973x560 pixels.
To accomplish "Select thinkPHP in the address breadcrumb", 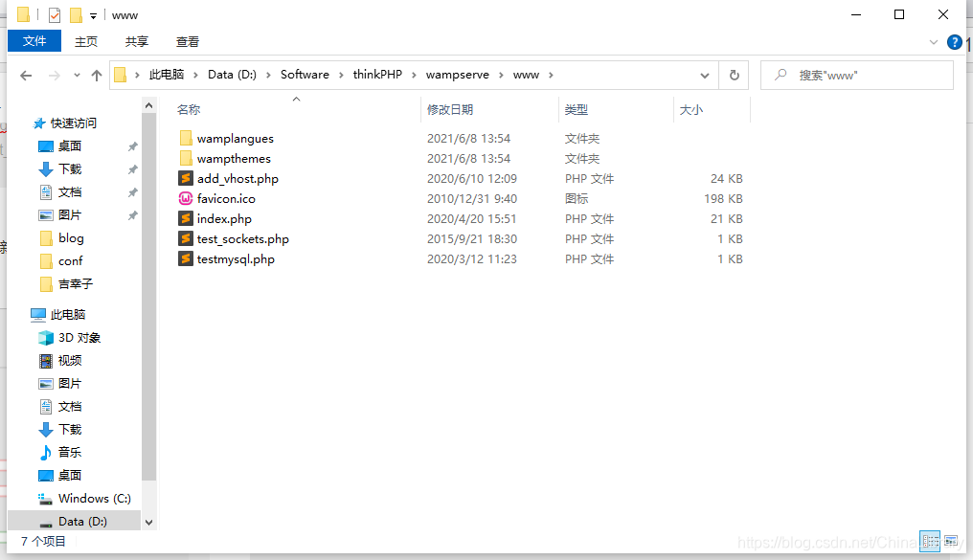I will 377,75.
